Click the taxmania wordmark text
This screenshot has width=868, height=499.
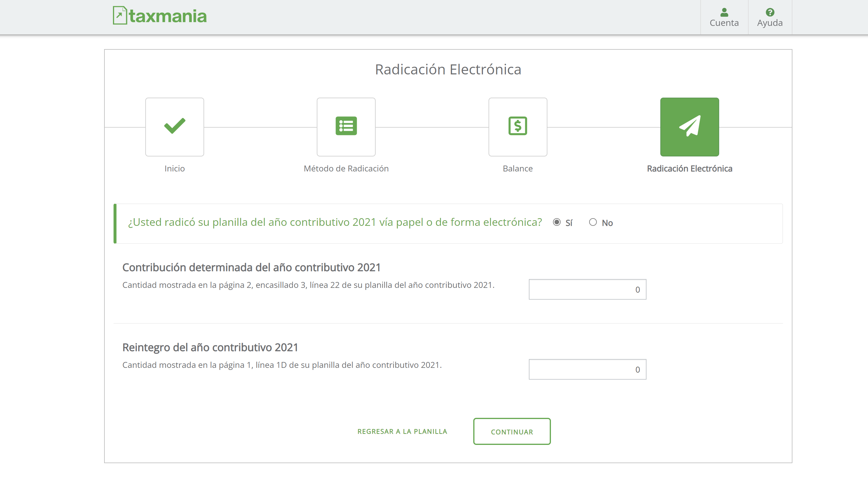coord(168,16)
